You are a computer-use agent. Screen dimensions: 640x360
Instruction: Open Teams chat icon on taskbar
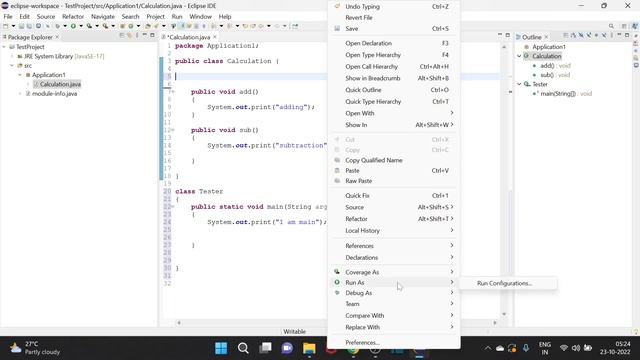[287, 348]
